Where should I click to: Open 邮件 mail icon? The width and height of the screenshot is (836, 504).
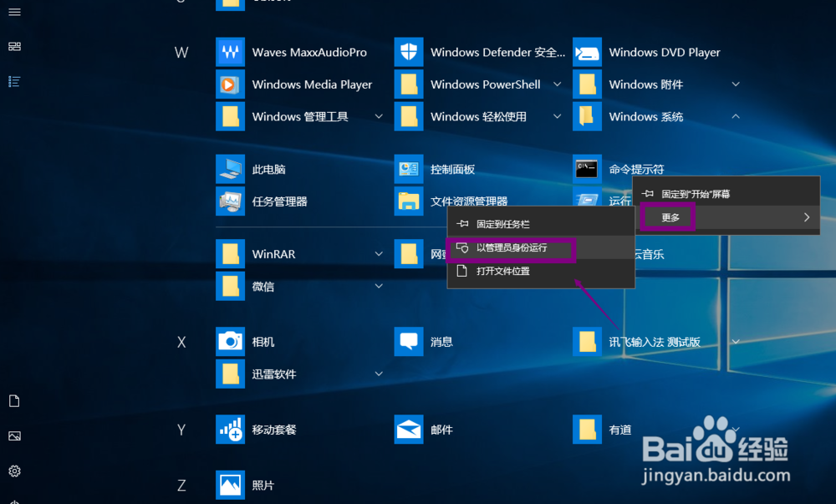(409, 430)
